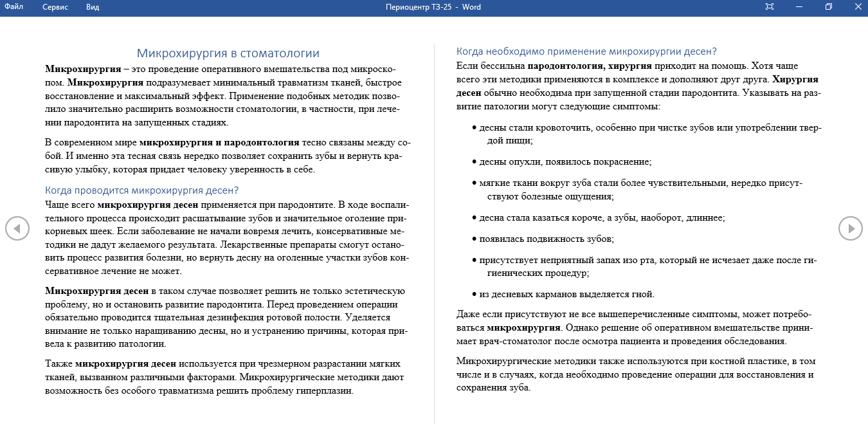Restore down the Word window
The width and height of the screenshot is (868, 431).
(829, 7)
